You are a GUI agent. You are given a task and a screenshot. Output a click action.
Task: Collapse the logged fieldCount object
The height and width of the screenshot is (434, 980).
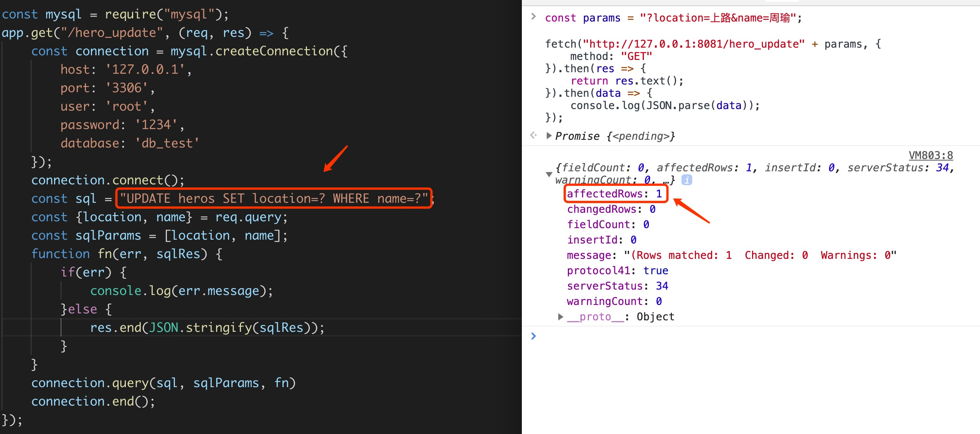549,174
